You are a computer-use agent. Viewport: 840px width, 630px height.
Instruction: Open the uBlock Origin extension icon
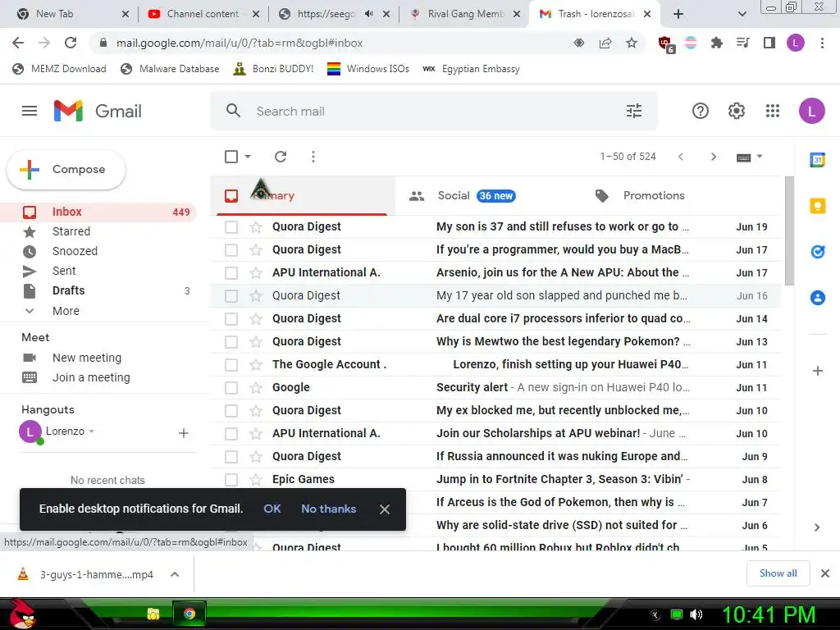[x=665, y=44]
